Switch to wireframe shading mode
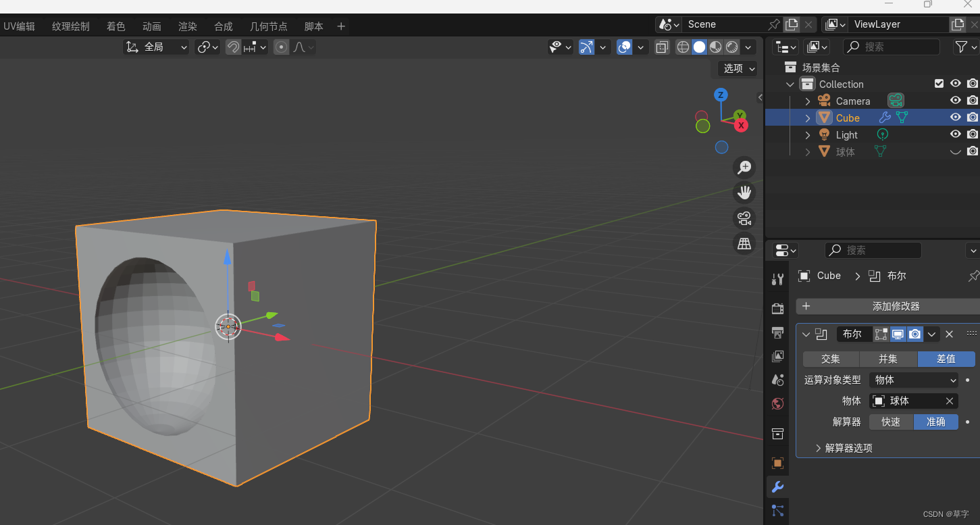 (x=683, y=47)
